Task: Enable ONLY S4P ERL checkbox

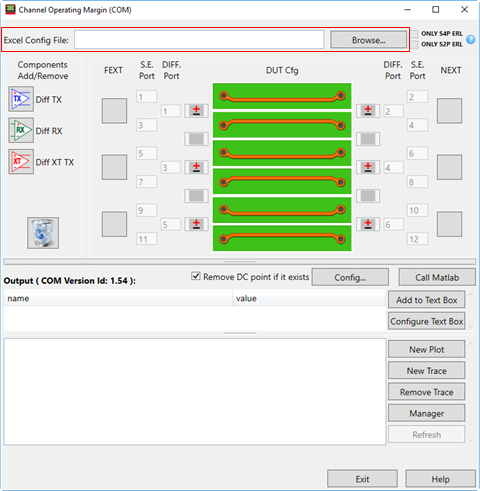Action: 414,34
